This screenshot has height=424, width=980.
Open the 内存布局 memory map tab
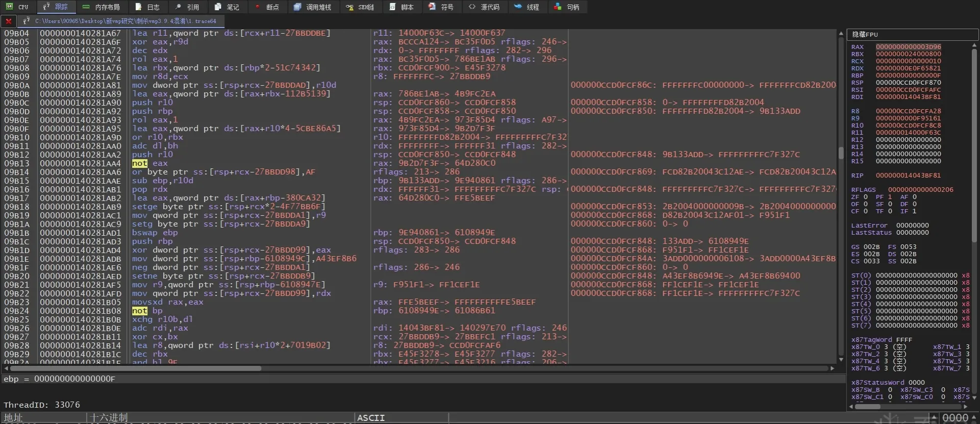[x=101, y=7]
